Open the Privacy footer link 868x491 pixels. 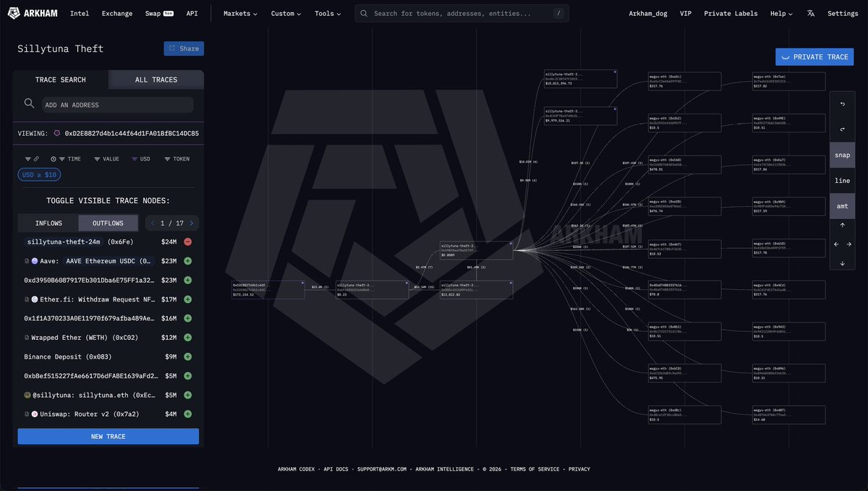pyautogui.click(x=579, y=469)
